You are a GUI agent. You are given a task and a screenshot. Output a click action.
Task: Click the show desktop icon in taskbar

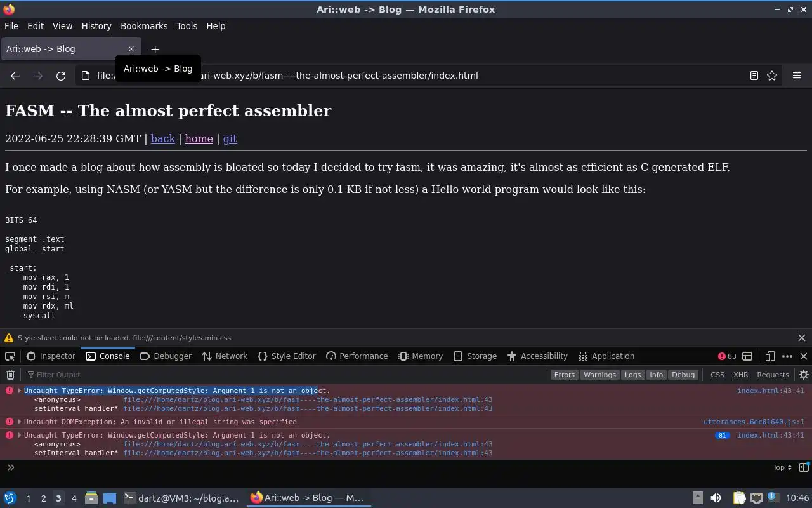click(110, 498)
